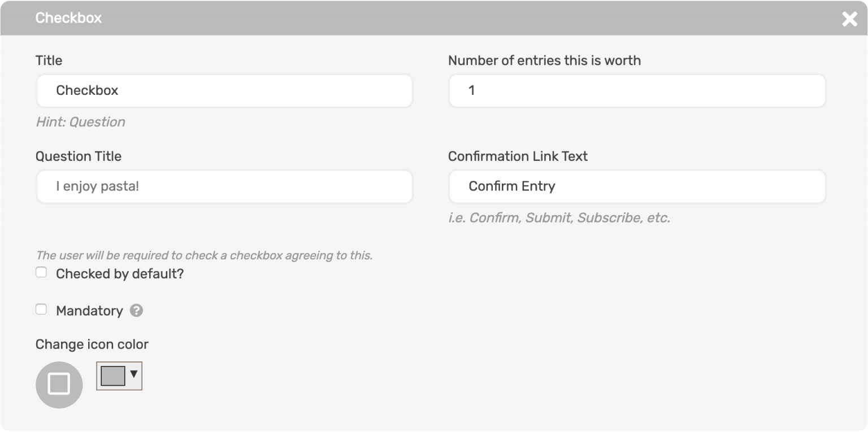Click the Confirmation Link Text label
This screenshot has height=432, width=868.
coord(518,156)
